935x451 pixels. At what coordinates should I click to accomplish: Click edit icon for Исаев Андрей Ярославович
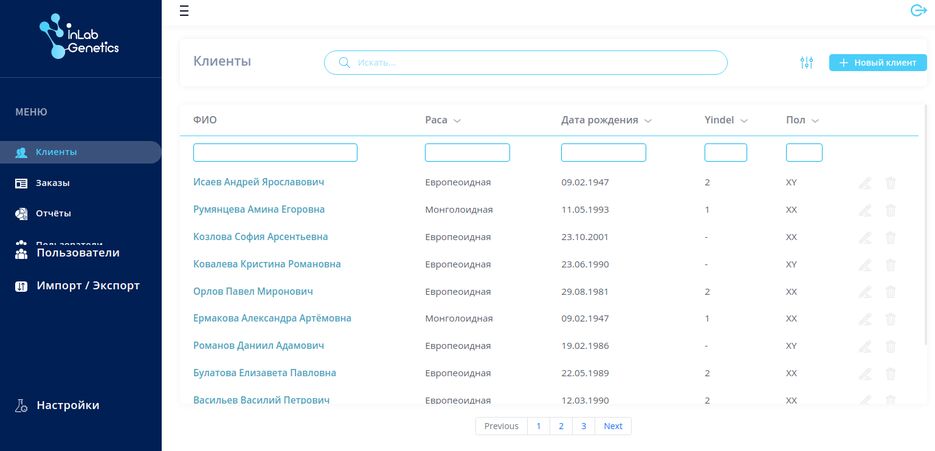click(865, 183)
